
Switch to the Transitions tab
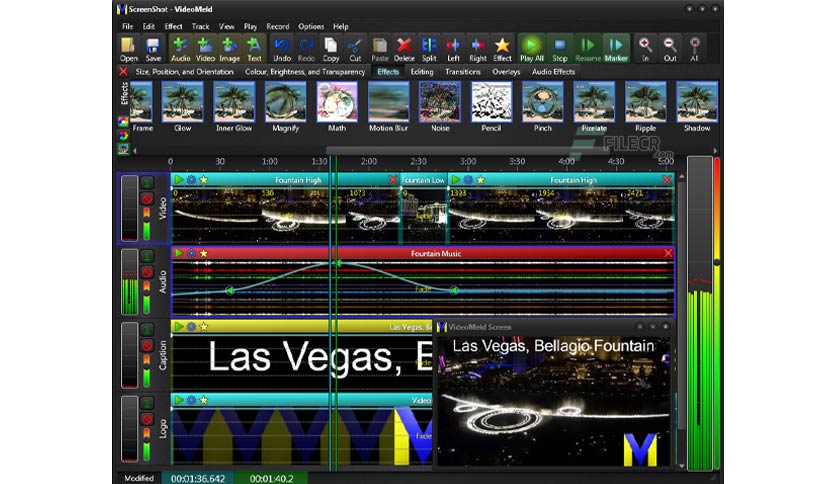point(463,71)
